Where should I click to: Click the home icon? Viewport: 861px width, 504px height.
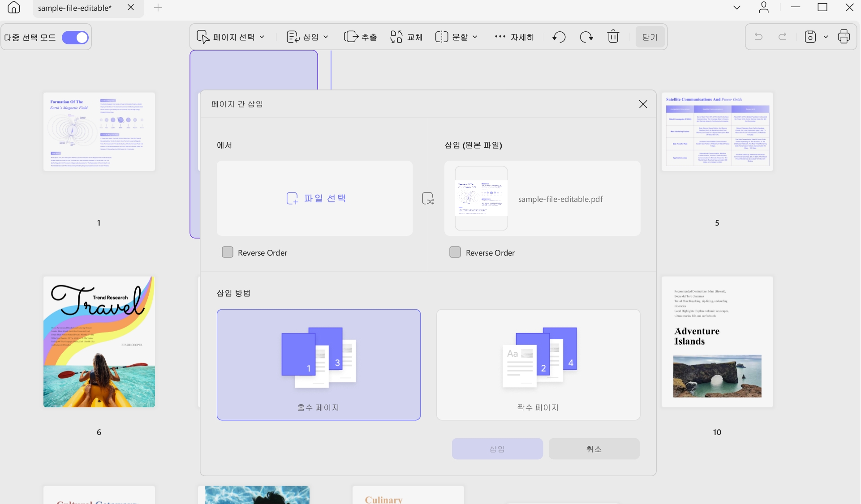[14, 8]
